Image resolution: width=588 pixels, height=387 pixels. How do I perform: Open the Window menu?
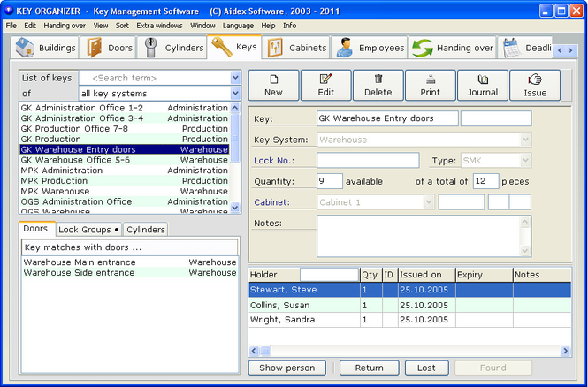[x=202, y=26]
